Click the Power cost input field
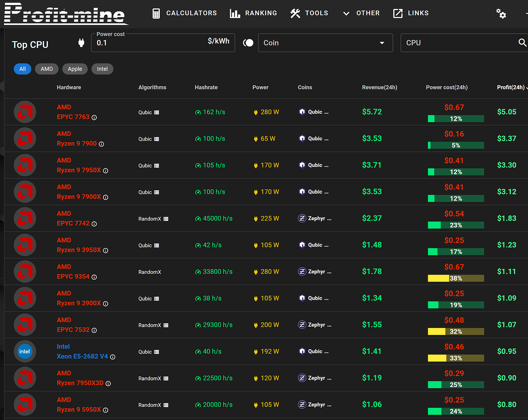The width and height of the screenshot is (528, 420). click(x=163, y=43)
